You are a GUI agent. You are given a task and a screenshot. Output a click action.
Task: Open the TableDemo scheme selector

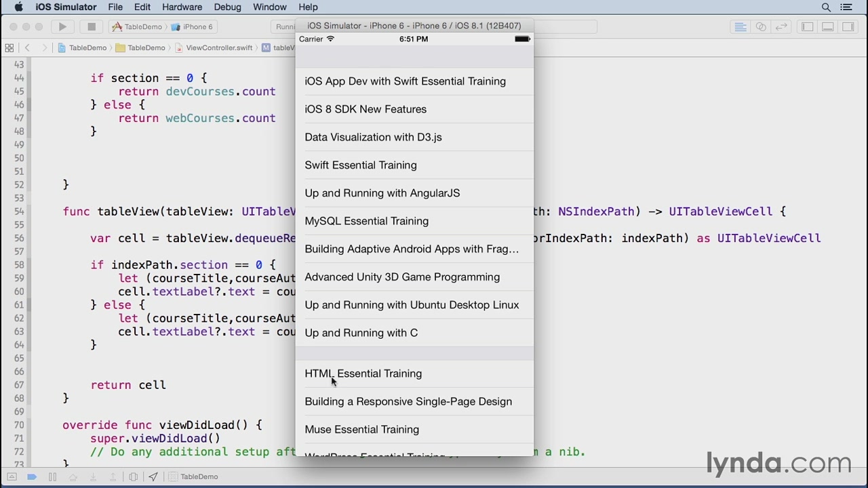(137, 26)
